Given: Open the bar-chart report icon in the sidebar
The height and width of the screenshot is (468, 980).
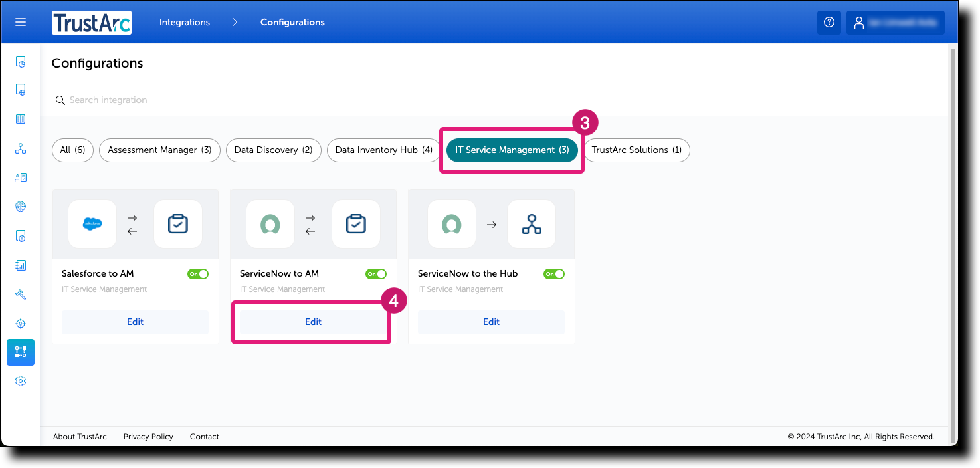Looking at the screenshot, I should 21,264.
